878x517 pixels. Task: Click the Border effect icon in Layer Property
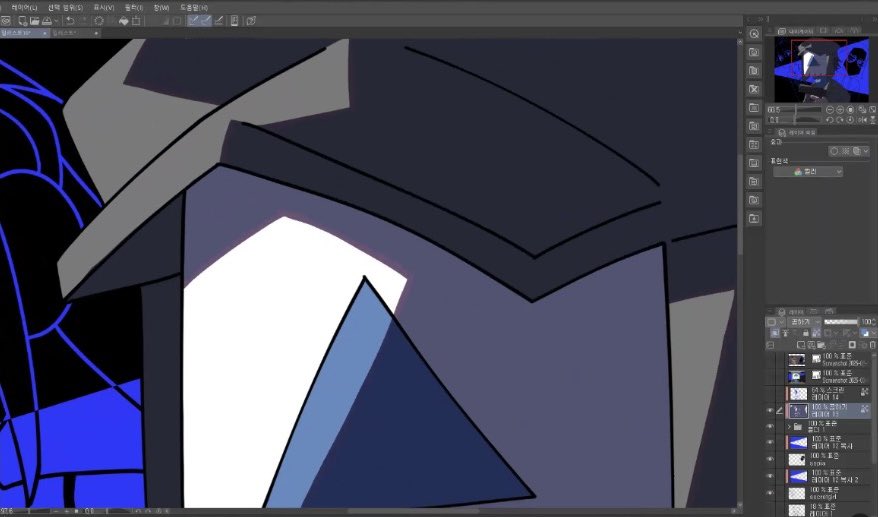point(834,151)
